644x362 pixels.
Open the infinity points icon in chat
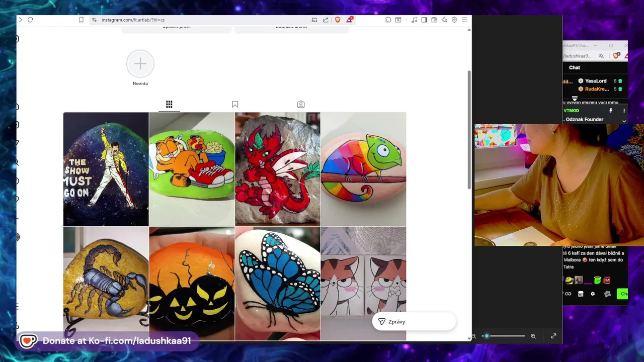pyautogui.click(x=568, y=294)
